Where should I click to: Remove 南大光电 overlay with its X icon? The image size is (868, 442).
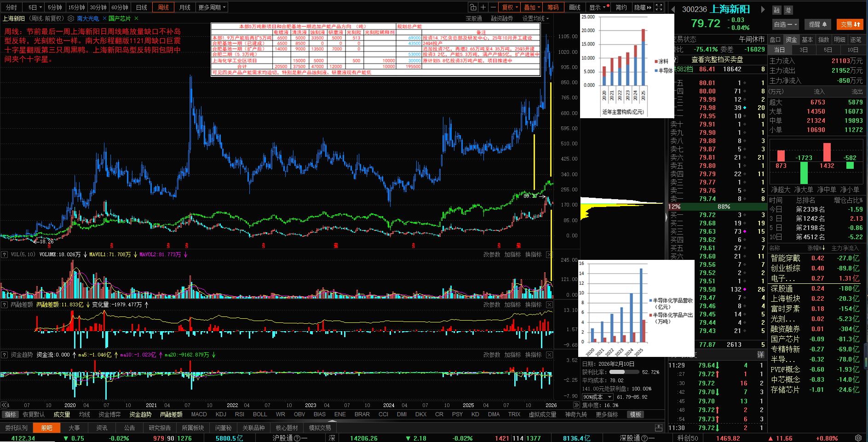pyautogui.click(x=104, y=18)
